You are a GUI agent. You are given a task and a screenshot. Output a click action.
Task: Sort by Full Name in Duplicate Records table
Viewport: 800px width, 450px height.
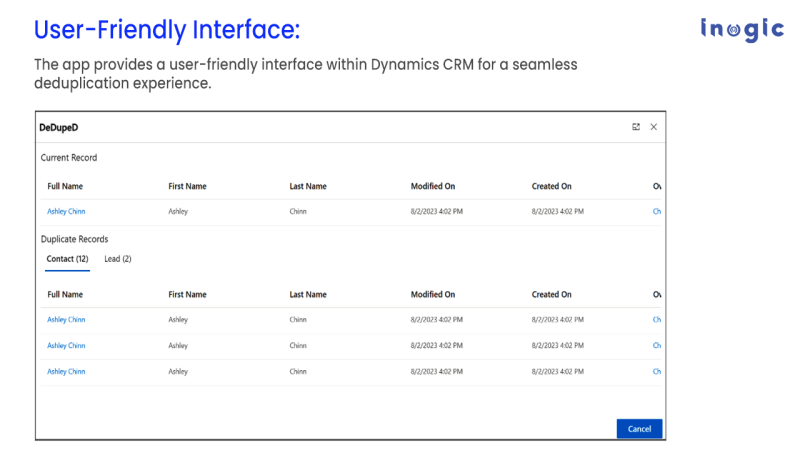(x=65, y=294)
